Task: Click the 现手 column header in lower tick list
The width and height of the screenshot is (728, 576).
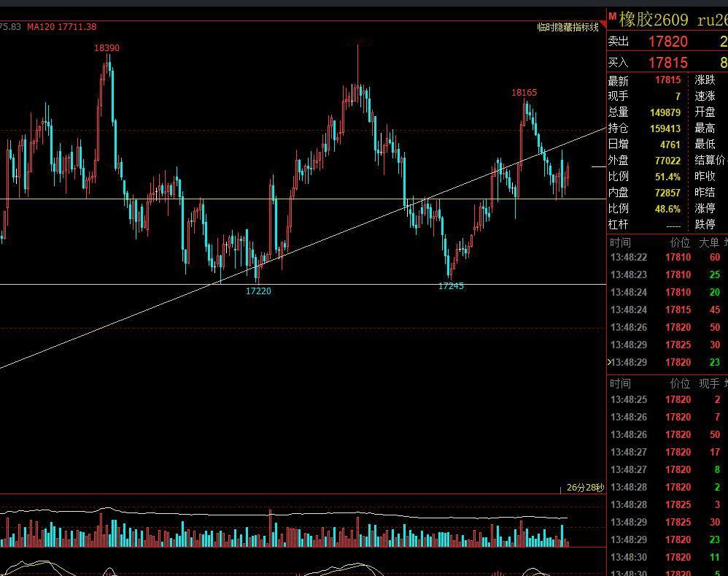Action: [x=709, y=384]
